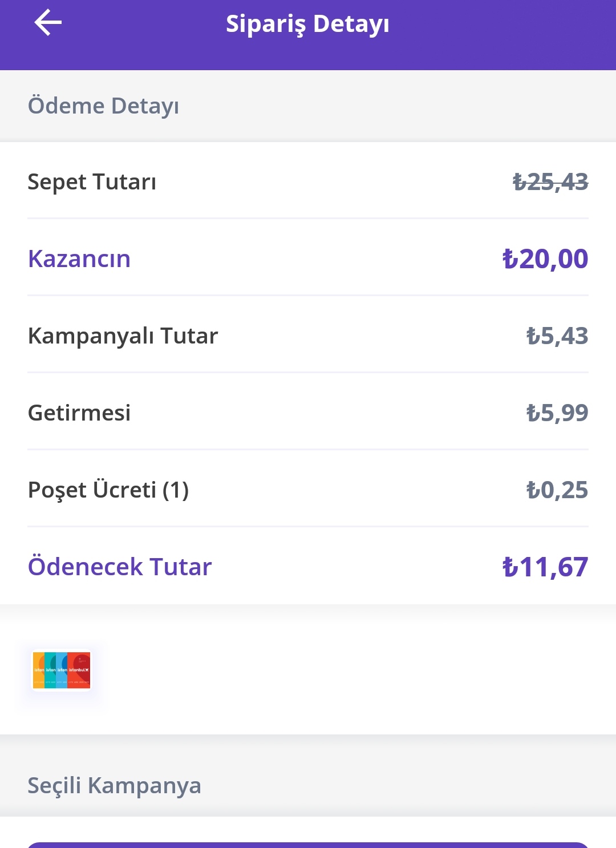Image resolution: width=616 pixels, height=848 pixels.
Task: Tap the Ödeme Detayı section heading
Action: click(103, 106)
